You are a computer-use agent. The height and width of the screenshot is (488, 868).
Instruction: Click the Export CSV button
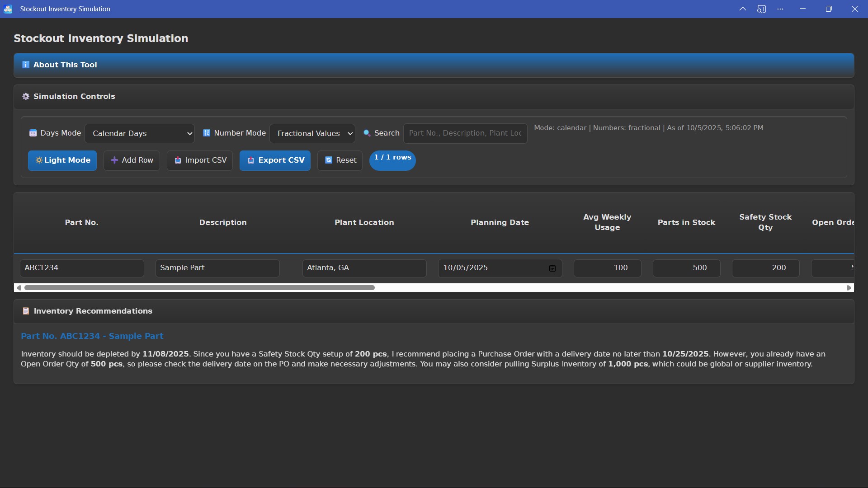pyautogui.click(x=275, y=160)
